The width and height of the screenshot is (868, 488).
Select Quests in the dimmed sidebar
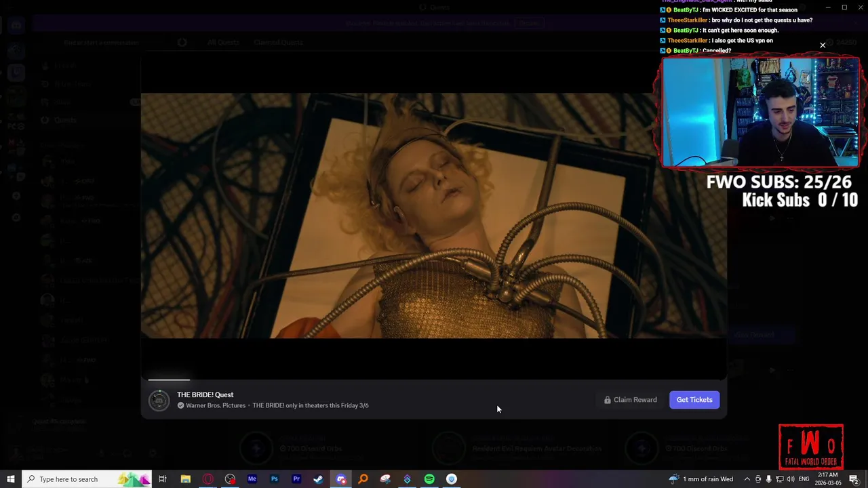(x=65, y=120)
